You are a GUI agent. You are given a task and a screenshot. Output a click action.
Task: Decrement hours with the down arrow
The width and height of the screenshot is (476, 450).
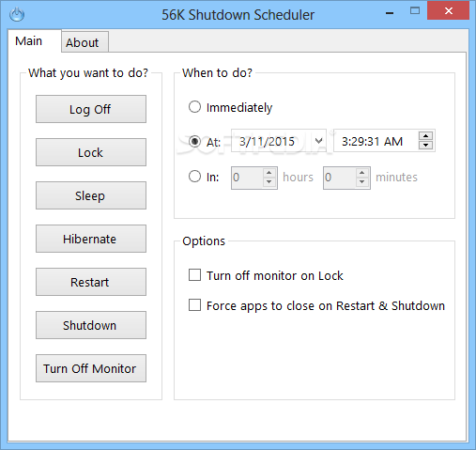[x=269, y=182]
